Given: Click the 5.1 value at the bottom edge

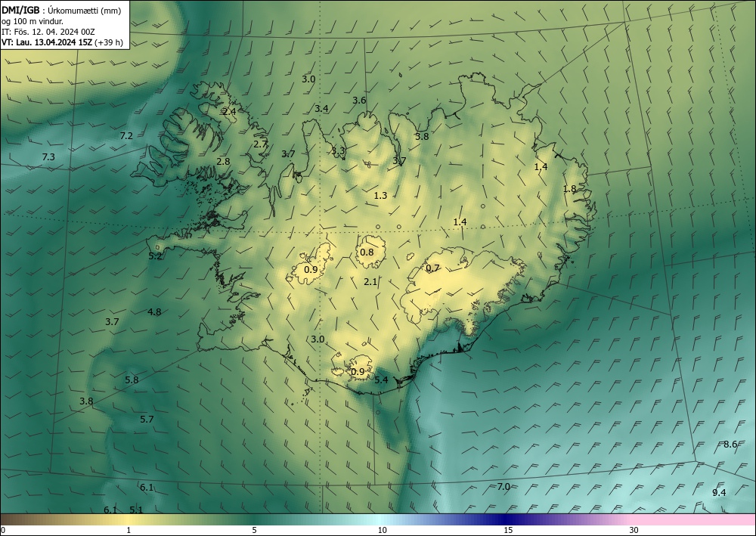Looking at the screenshot, I should coord(136,510).
